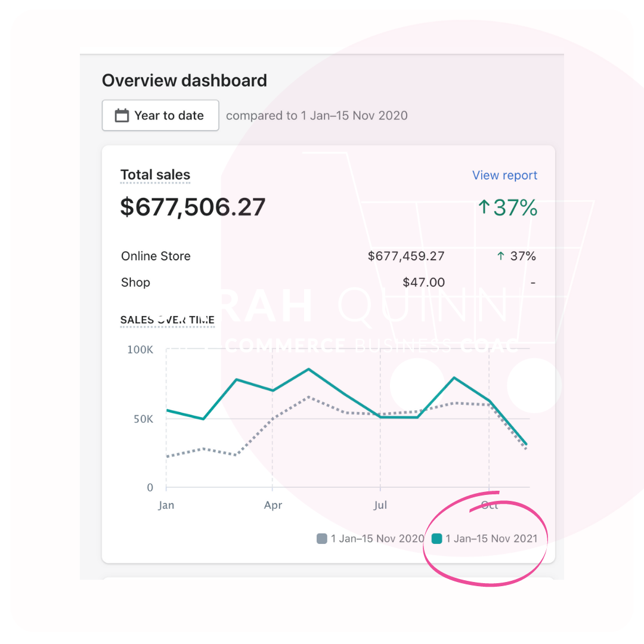Click the Total sales heading

[x=155, y=175]
